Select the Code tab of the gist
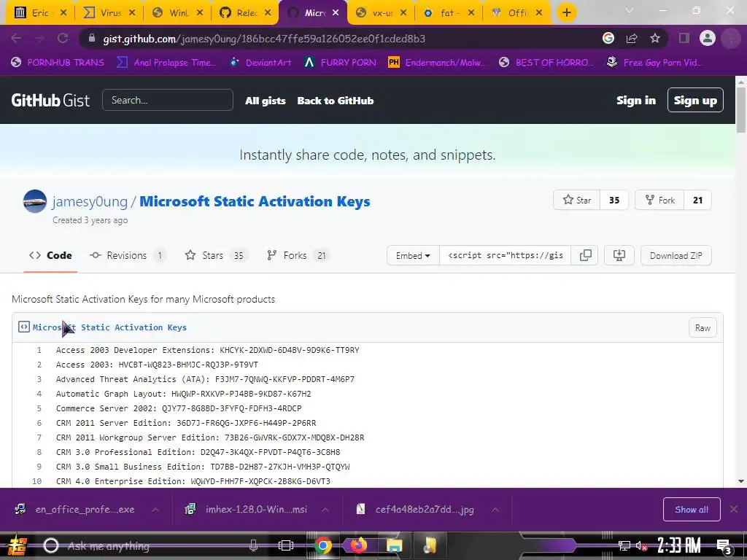Screen dimensions: 747x560 (x=50, y=256)
